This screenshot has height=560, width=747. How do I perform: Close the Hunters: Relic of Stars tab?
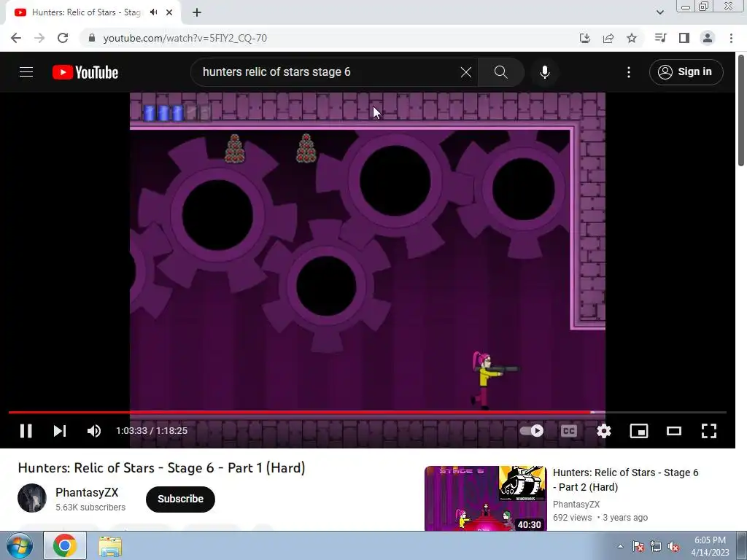(x=169, y=12)
